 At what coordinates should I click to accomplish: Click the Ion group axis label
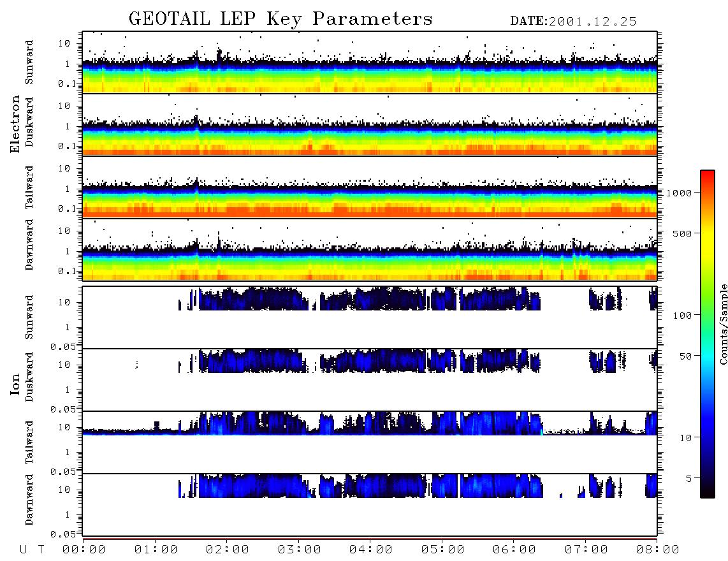[15, 384]
